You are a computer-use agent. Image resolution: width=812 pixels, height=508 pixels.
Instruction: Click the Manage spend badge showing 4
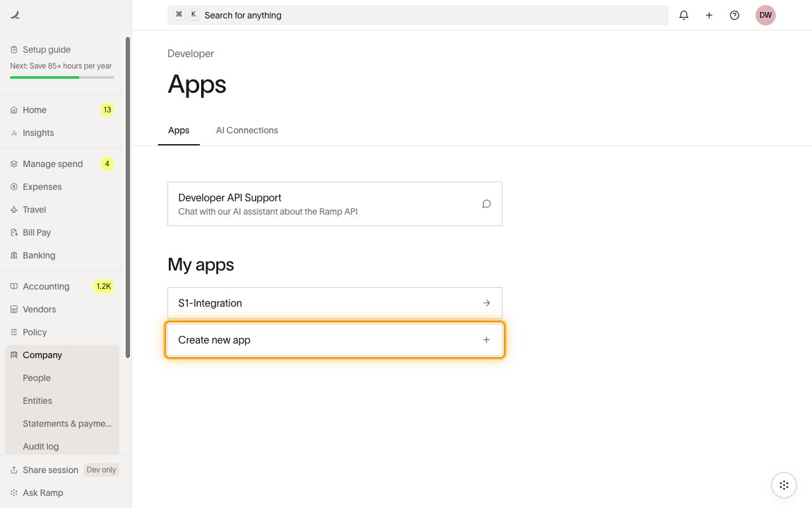(107, 164)
